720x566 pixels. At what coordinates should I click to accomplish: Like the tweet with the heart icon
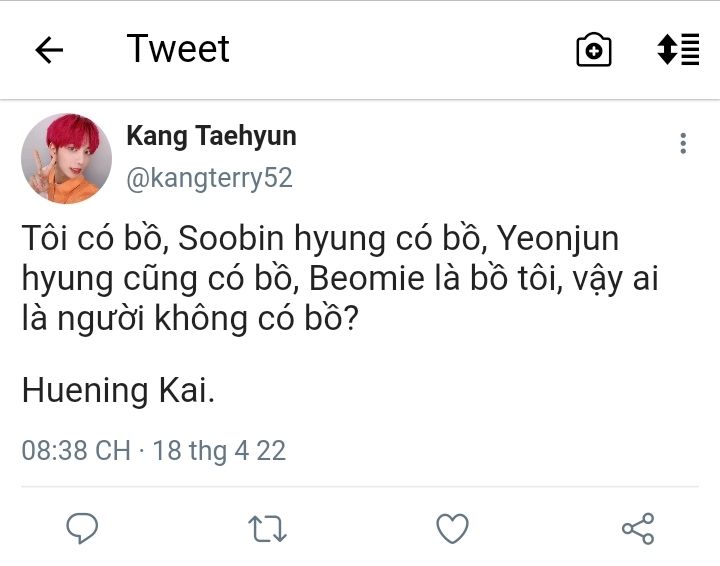tap(453, 528)
